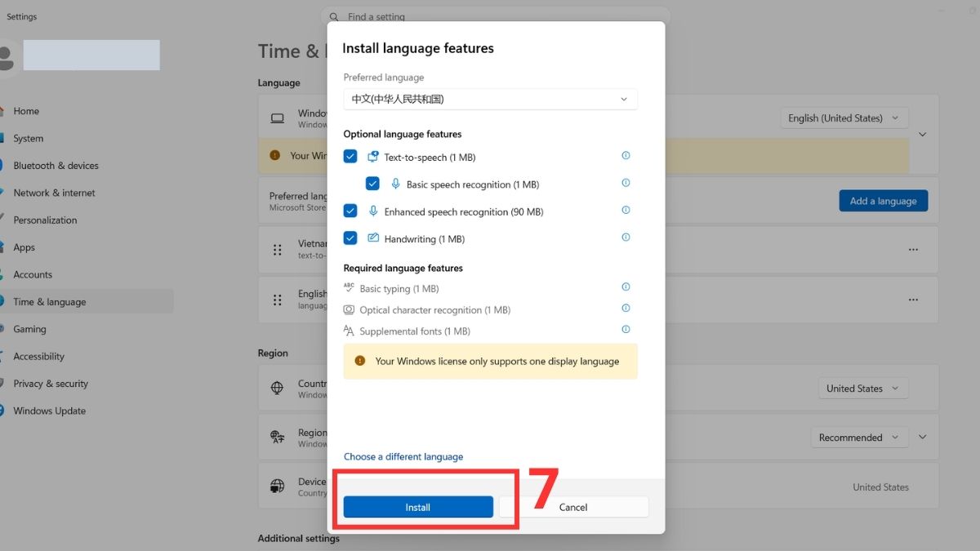The width and height of the screenshot is (980, 551).
Task: Click the Handwriting pen icon
Action: click(x=373, y=238)
